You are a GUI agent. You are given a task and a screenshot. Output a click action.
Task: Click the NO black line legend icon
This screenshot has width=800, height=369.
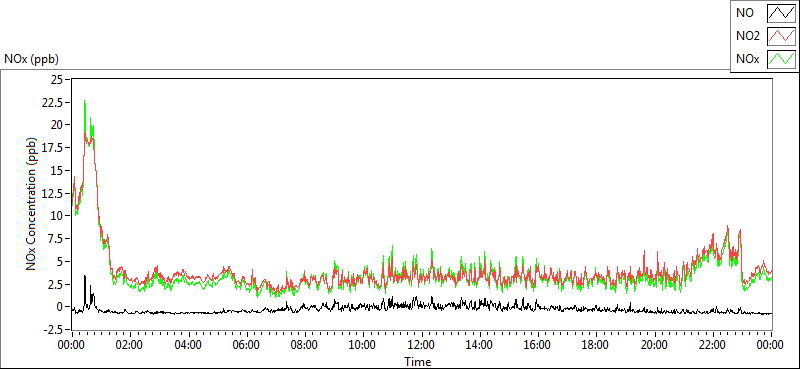pyautogui.click(x=782, y=13)
